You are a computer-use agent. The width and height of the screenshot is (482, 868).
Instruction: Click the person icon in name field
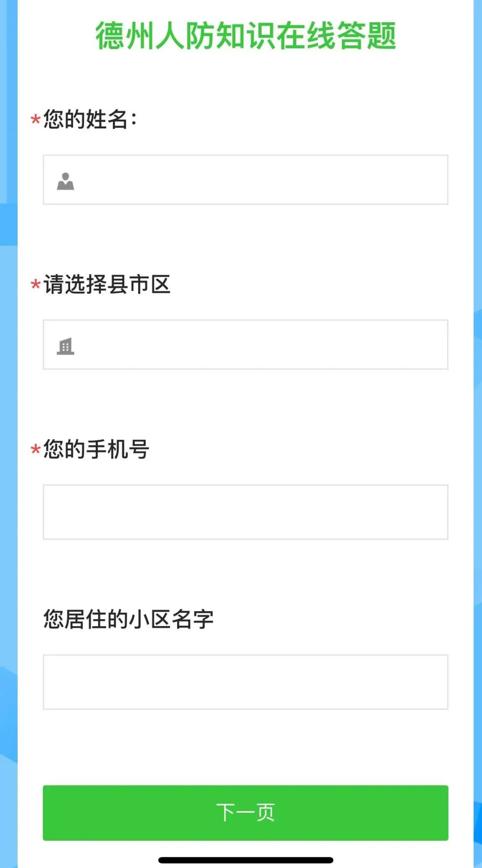(x=65, y=181)
